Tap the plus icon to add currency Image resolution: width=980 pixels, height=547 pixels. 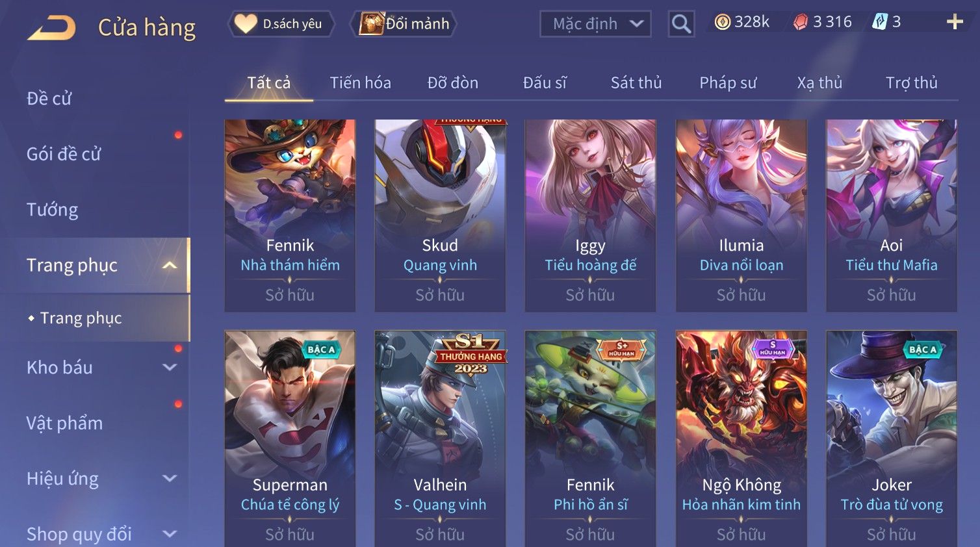coord(955,22)
